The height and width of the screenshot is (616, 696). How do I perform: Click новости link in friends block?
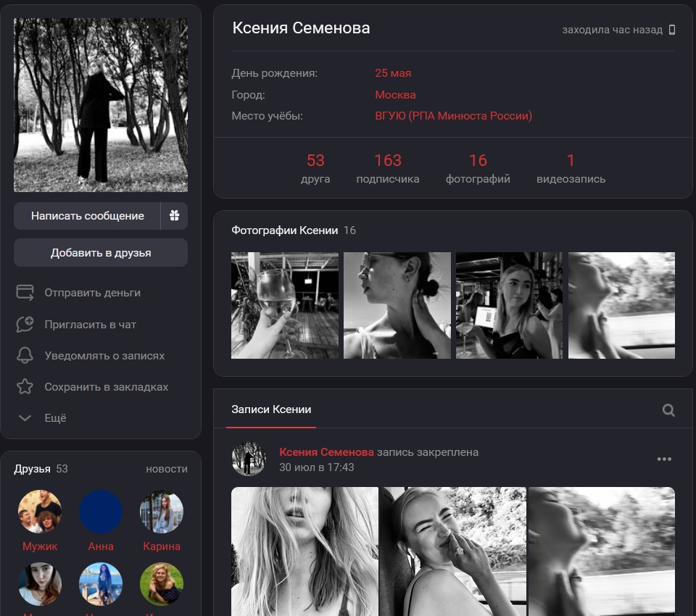[x=167, y=469]
